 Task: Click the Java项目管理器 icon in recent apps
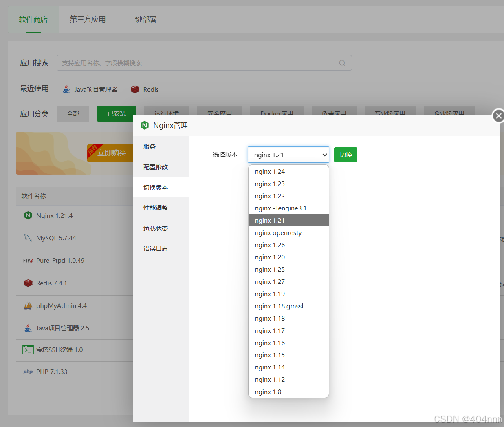pos(66,89)
